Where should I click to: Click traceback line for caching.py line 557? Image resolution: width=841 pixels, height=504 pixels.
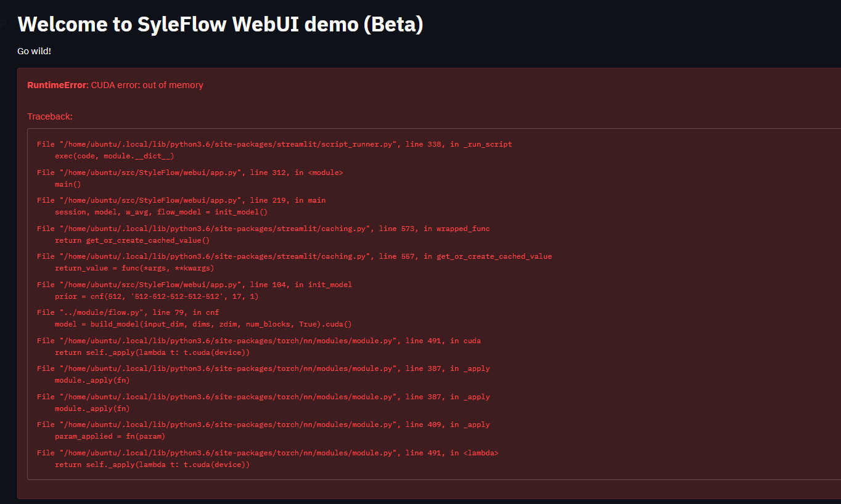pyautogui.click(x=295, y=256)
